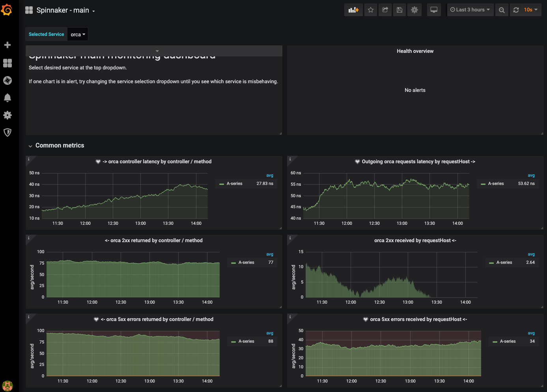This screenshot has height=392, width=547.
Task: Open the Configuration gear in sidebar
Action: (7, 115)
